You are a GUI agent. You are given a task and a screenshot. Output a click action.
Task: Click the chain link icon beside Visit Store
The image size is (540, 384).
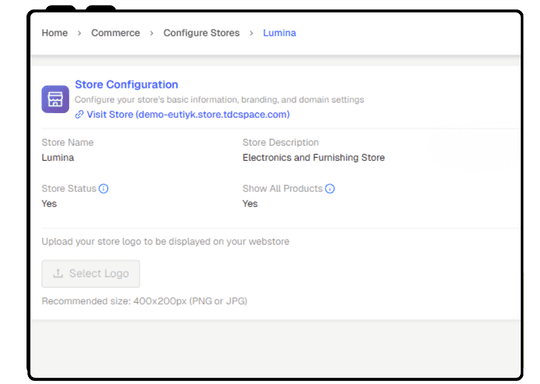79,114
